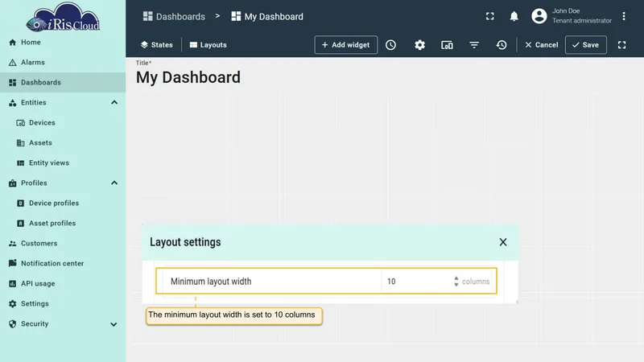Open Settings in the sidebar
This screenshot has width=644, height=362.
(x=63, y=304)
